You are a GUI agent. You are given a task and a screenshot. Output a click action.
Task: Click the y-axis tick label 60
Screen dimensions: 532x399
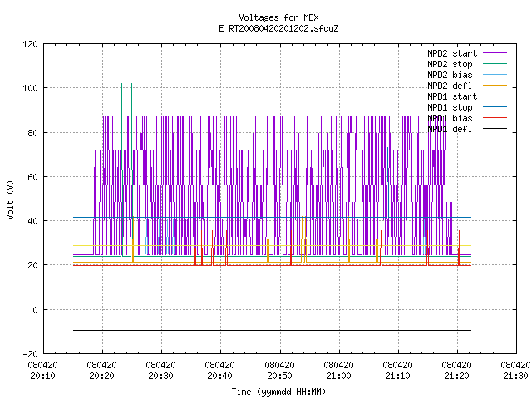(32, 177)
